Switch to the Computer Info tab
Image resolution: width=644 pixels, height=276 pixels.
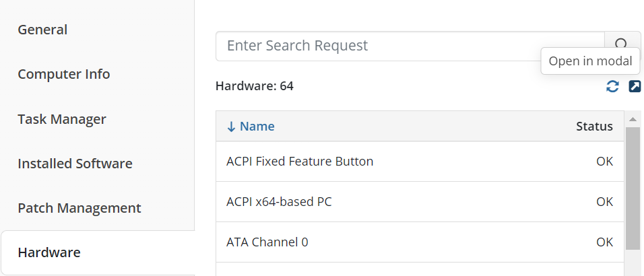(63, 74)
